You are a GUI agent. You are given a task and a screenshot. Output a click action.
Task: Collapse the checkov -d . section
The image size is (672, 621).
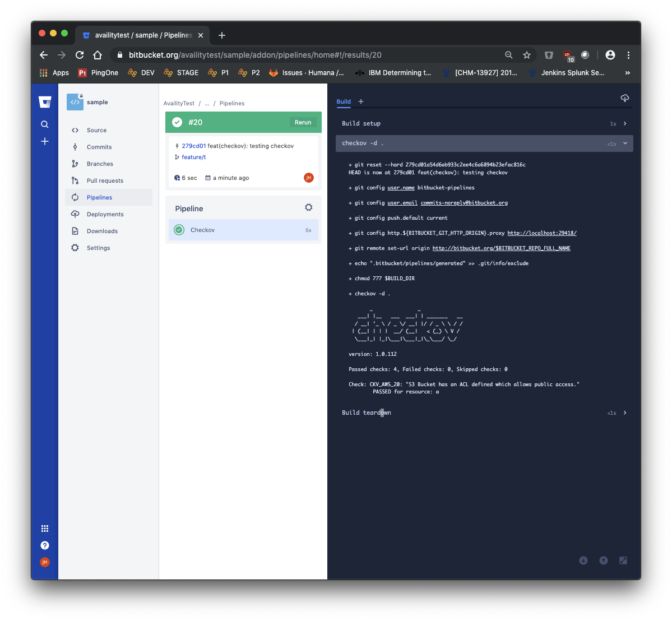point(484,143)
